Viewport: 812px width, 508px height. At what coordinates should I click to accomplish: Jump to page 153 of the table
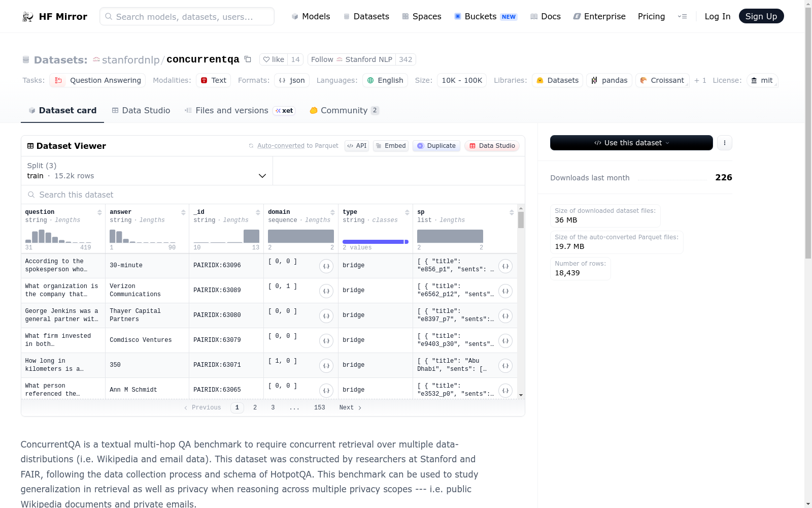[x=319, y=407]
